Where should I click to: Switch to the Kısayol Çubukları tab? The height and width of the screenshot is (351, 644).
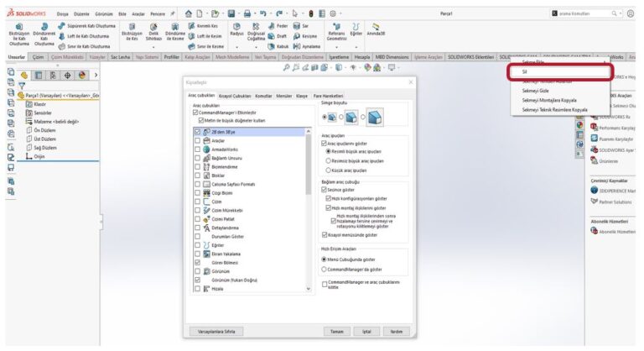point(235,97)
